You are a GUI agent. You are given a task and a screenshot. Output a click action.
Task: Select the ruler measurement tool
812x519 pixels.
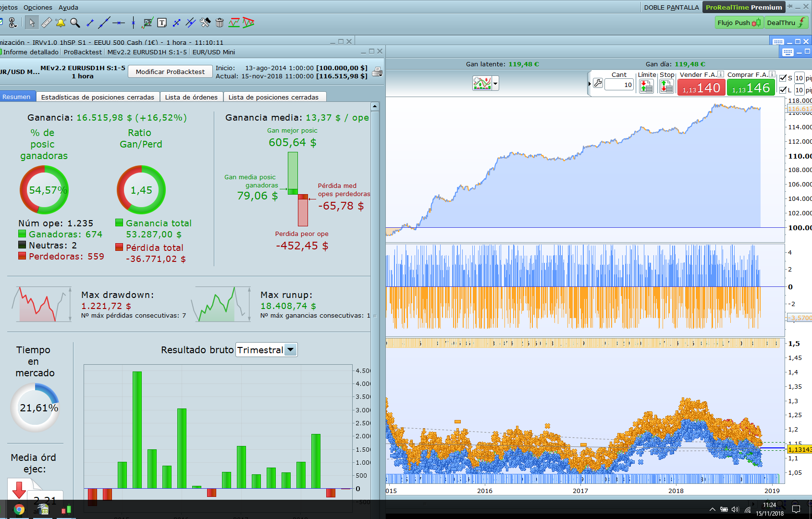pos(46,23)
